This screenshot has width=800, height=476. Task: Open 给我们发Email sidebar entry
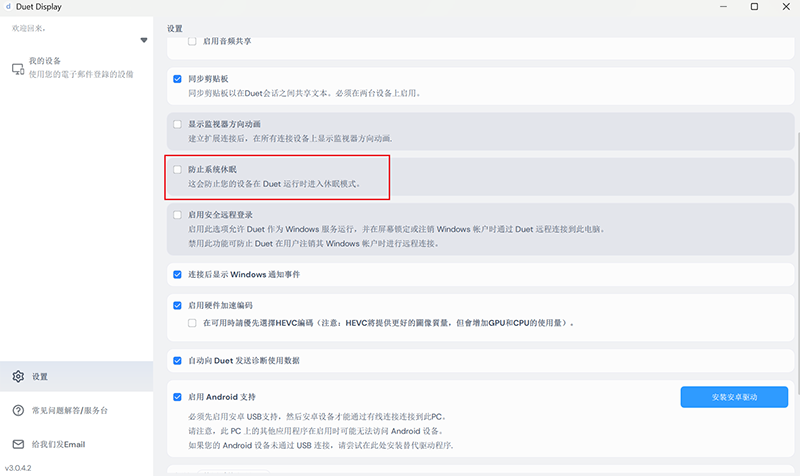77,444
